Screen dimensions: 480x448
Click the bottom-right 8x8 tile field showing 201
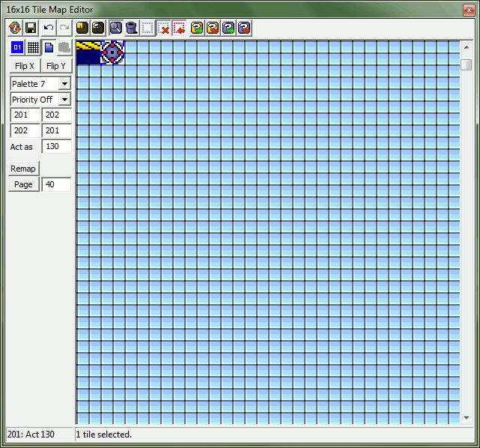pyautogui.click(x=57, y=131)
